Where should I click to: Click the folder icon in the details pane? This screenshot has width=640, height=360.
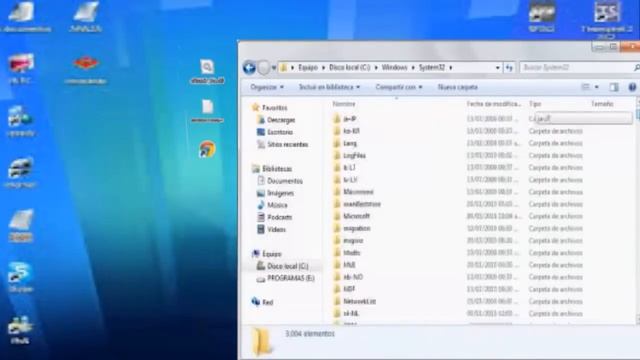click(x=261, y=342)
